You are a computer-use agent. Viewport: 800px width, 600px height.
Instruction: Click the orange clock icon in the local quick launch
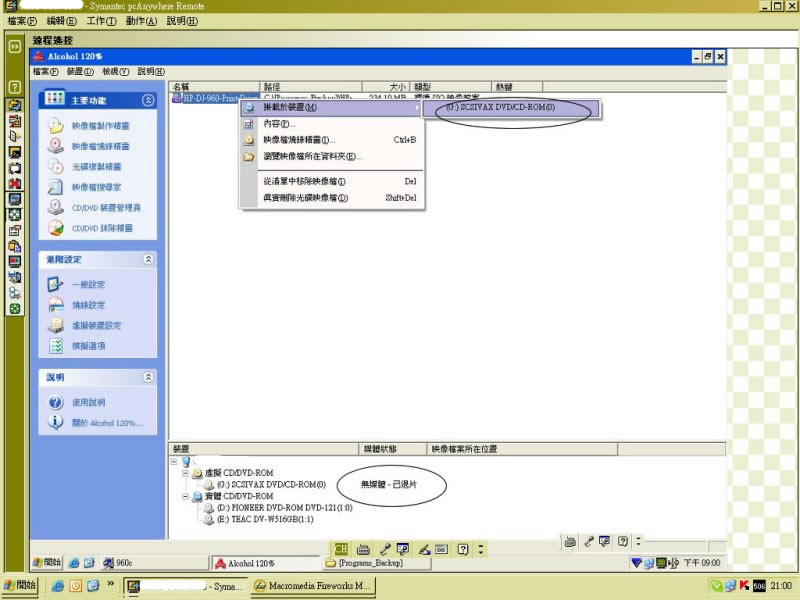pyautogui.click(x=76, y=586)
